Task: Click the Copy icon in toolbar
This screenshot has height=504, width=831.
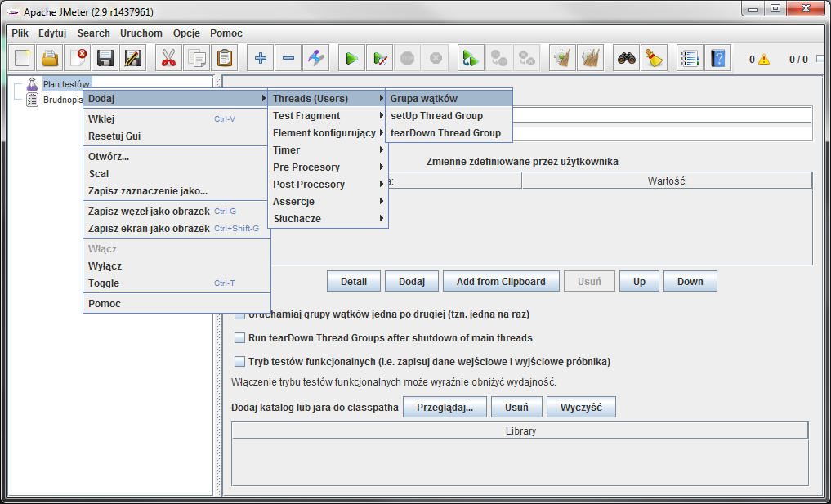Action: pyautogui.click(x=197, y=58)
